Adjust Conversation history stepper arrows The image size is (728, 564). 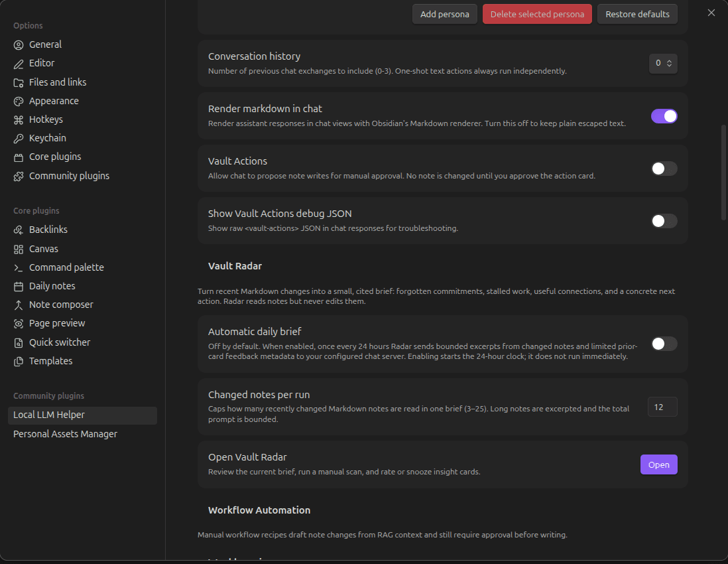[670, 64]
